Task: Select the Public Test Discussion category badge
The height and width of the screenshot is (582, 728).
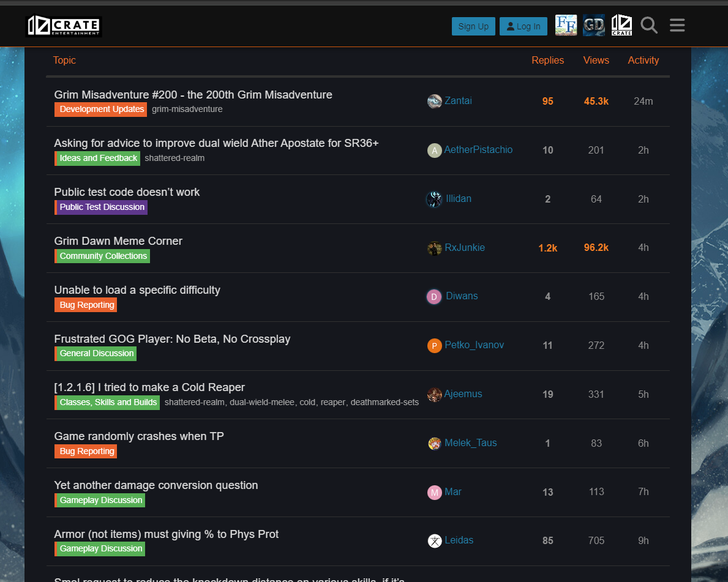Action: (101, 207)
